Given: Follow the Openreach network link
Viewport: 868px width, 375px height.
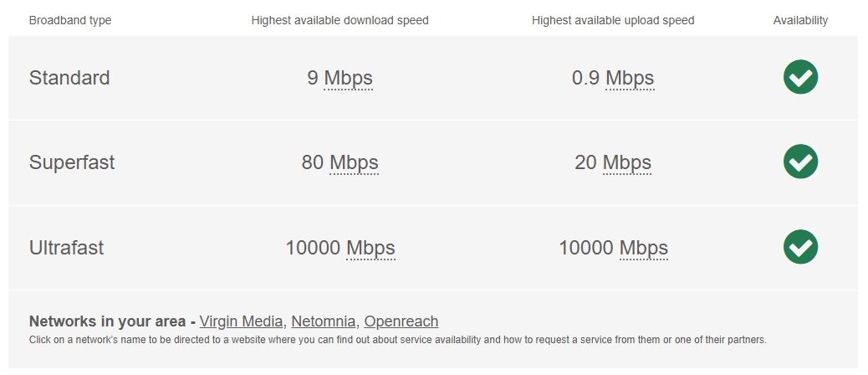Looking at the screenshot, I should click(x=401, y=321).
